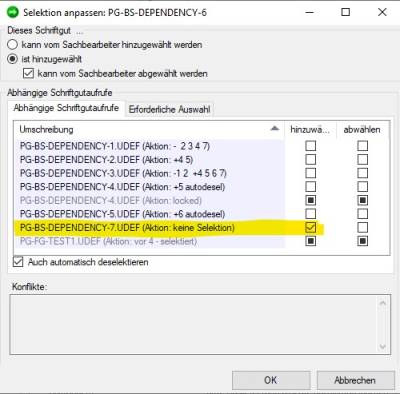Check abwählen for PG-BS-DEPENDENCY-5.UDEF row
This screenshot has height=394, width=400.
[x=363, y=214]
